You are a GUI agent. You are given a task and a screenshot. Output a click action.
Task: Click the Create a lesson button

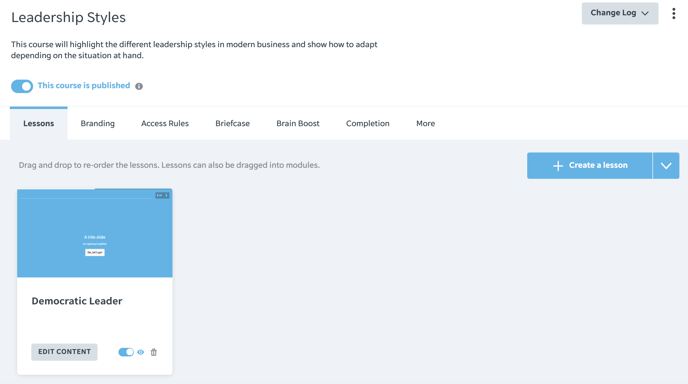(x=589, y=165)
